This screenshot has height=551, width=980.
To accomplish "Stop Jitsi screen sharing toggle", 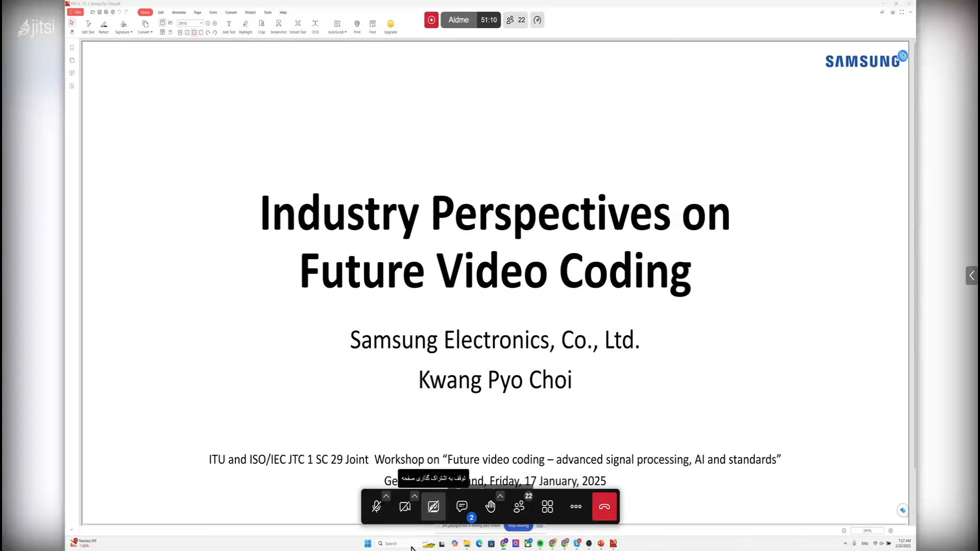I will pos(433,507).
